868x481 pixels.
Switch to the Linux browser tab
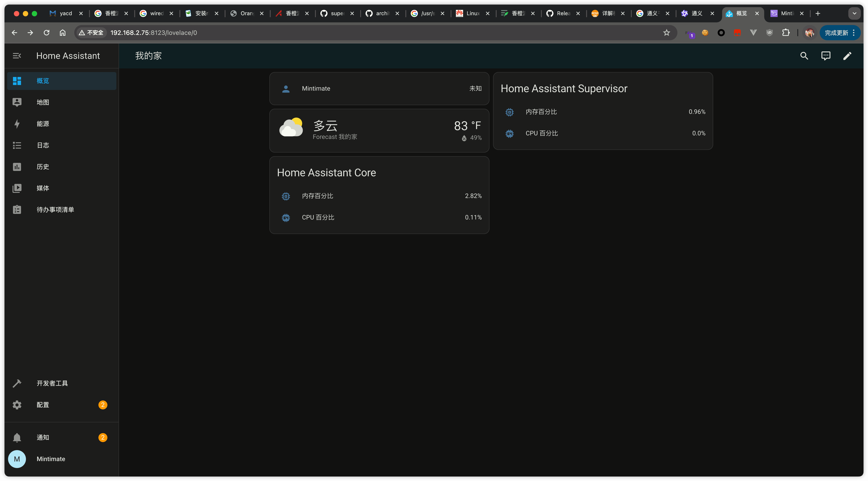472,13
